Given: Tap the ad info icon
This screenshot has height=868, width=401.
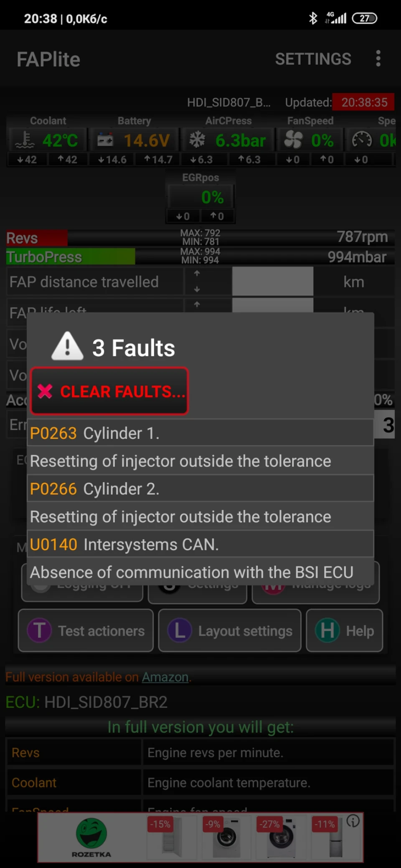Looking at the screenshot, I should pyautogui.click(x=353, y=821).
